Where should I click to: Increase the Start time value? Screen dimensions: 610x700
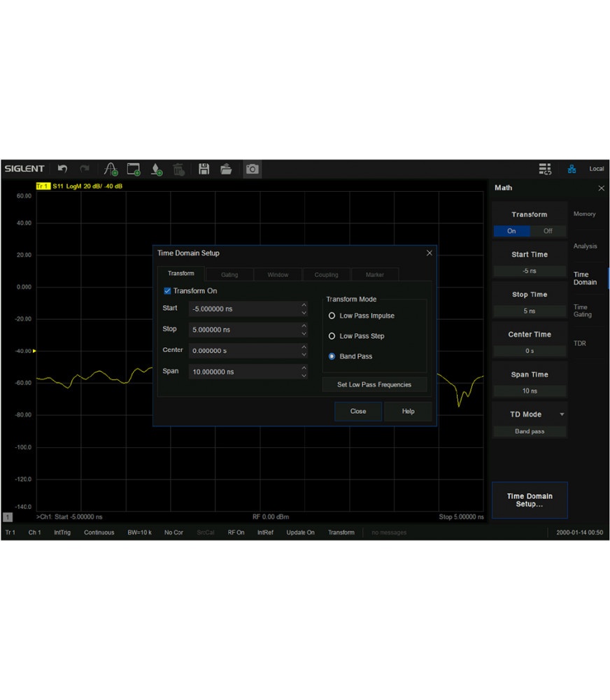point(304,305)
